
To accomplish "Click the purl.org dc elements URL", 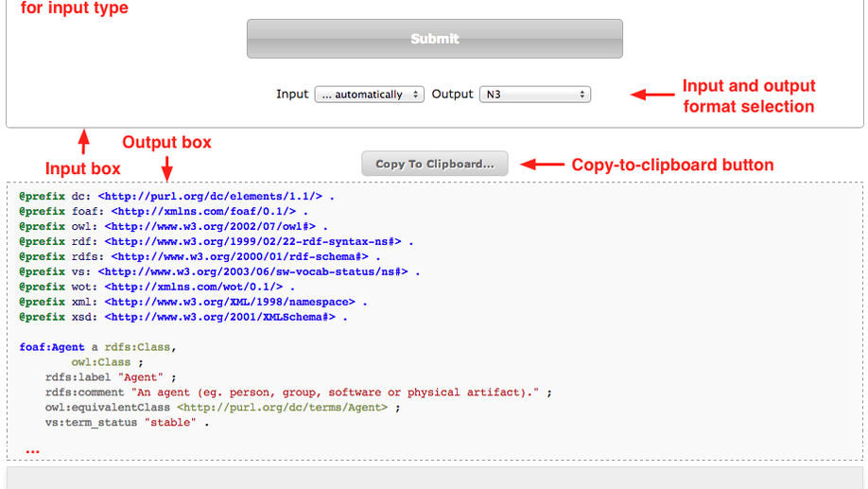I will [210, 196].
